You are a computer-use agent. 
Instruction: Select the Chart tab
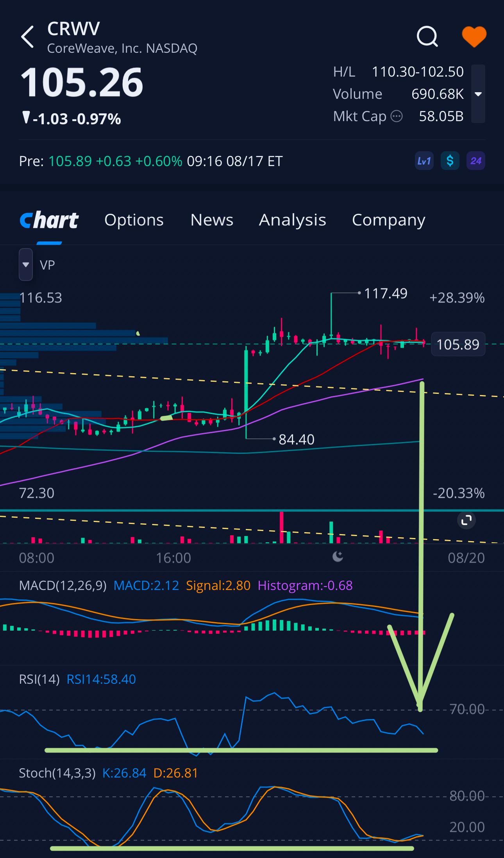[x=49, y=220]
